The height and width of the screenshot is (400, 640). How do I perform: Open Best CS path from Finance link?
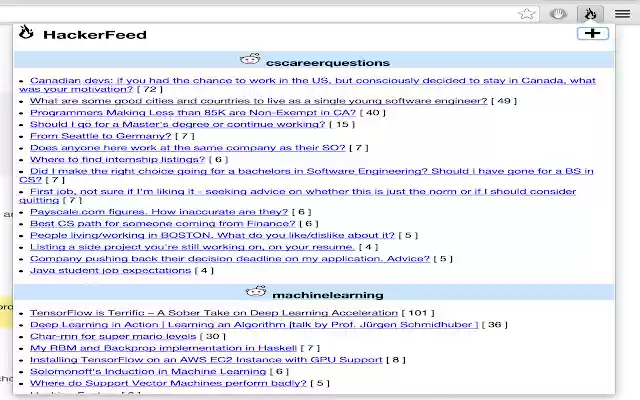coord(162,224)
